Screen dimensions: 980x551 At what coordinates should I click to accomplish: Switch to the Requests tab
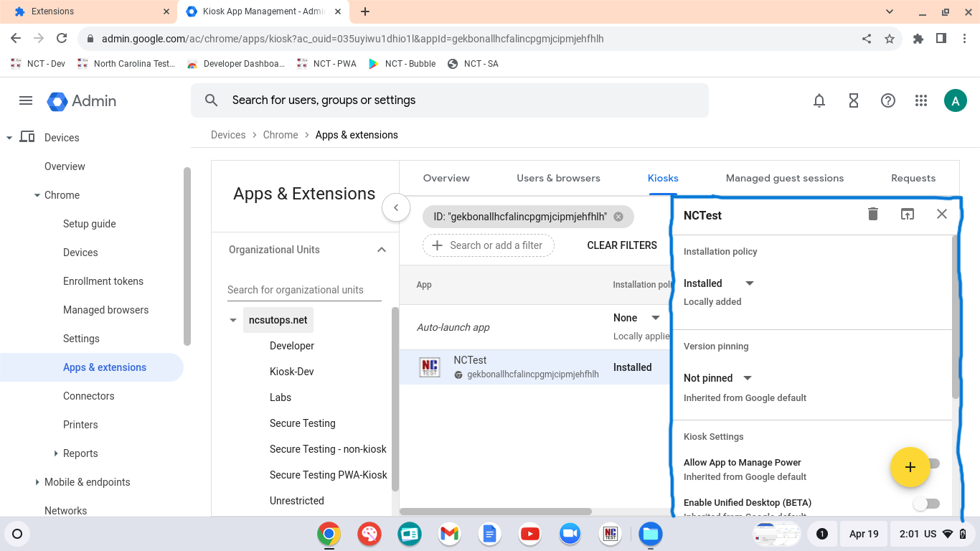coord(913,178)
